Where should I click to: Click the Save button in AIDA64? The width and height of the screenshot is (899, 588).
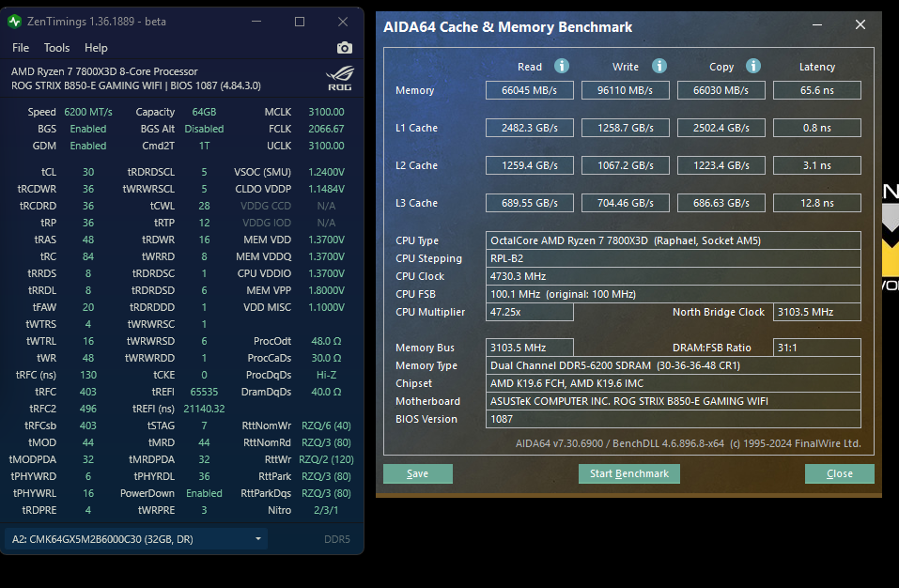coord(418,473)
